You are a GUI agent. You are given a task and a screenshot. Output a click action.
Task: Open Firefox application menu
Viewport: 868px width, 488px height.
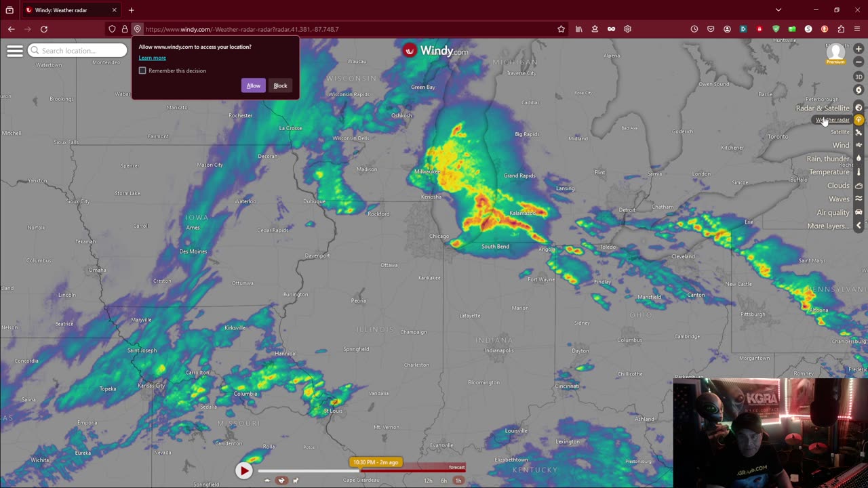[857, 29]
